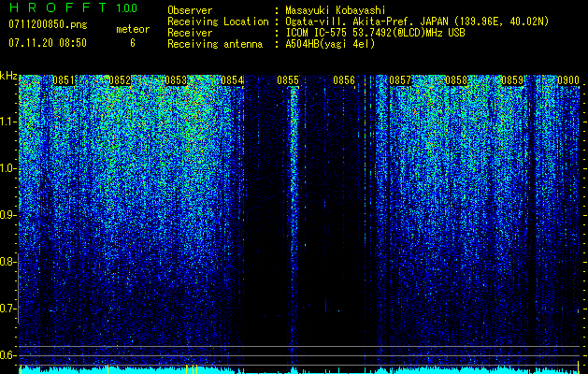
Task: Click the 0859 time marker
Action: coord(512,80)
